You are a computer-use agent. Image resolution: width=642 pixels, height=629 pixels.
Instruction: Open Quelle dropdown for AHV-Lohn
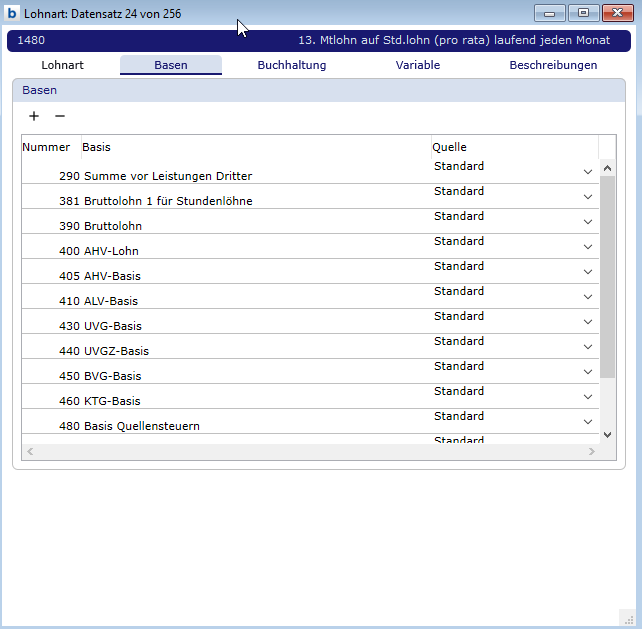pyautogui.click(x=588, y=247)
